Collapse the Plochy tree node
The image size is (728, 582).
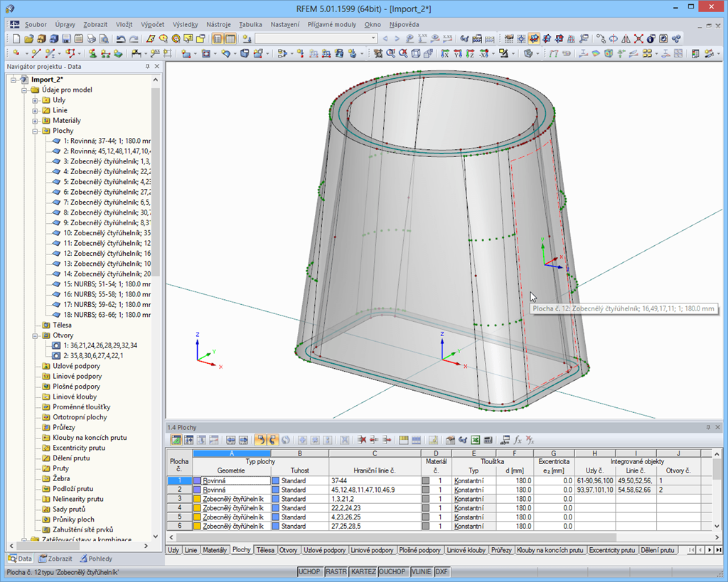(35, 131)
